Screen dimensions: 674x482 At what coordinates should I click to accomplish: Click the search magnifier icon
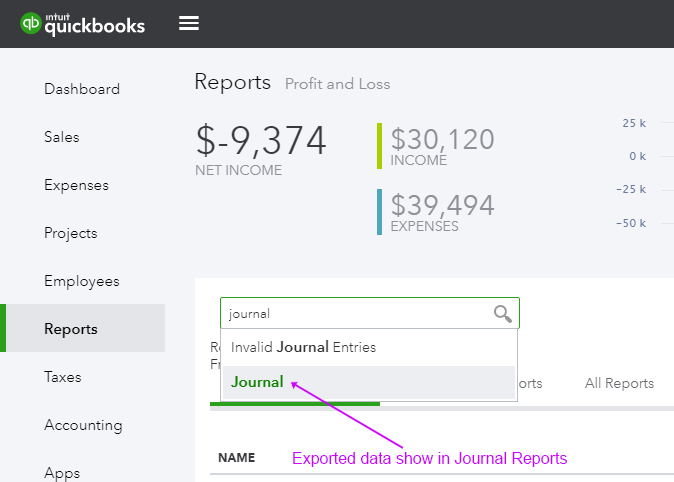(502, 313)
